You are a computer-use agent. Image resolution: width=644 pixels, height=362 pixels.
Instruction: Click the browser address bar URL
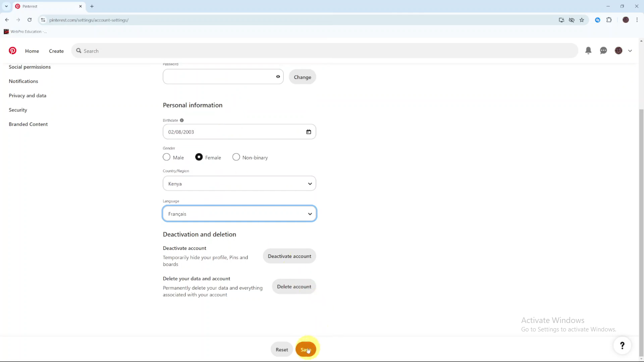click(89, 20)
